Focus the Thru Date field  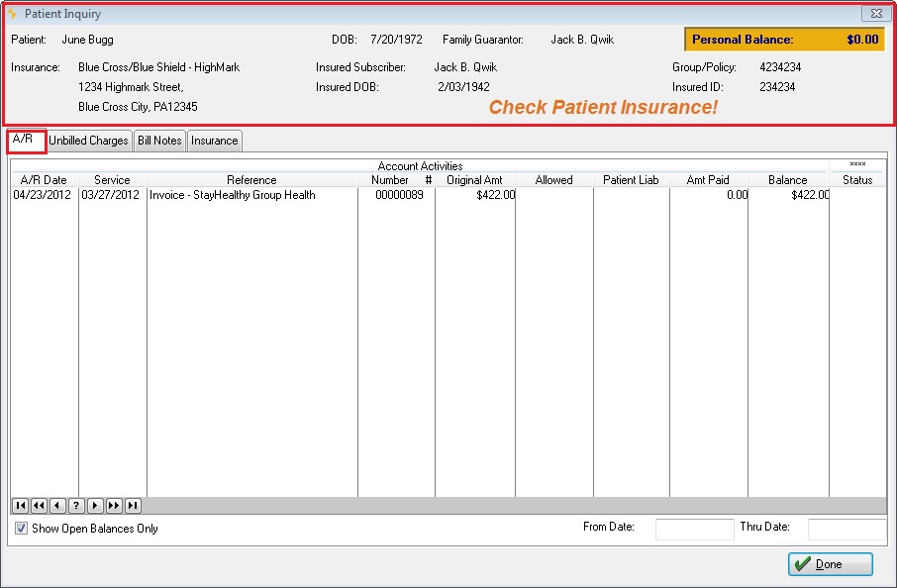[x=847, y=529]
